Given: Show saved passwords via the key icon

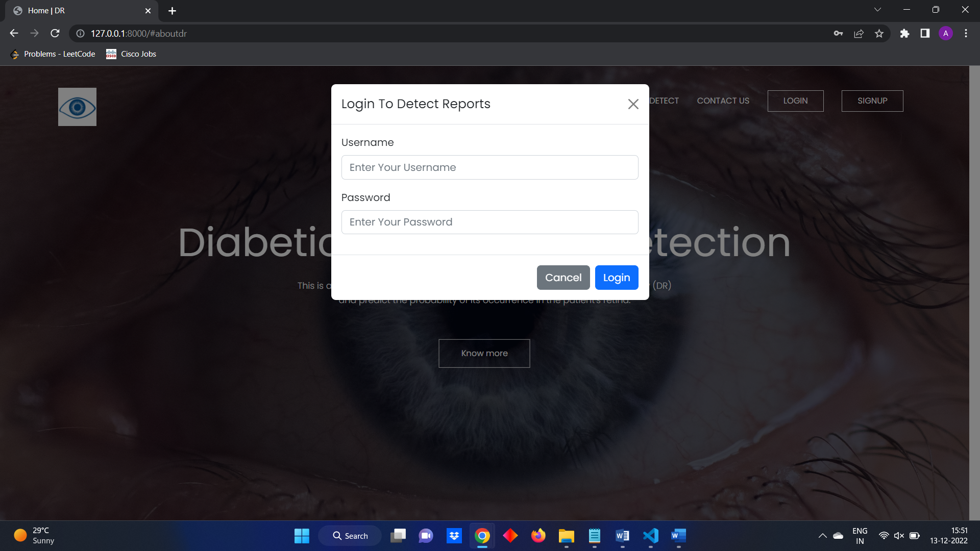Looking at the screenshot, I should [x=838, y=33].
